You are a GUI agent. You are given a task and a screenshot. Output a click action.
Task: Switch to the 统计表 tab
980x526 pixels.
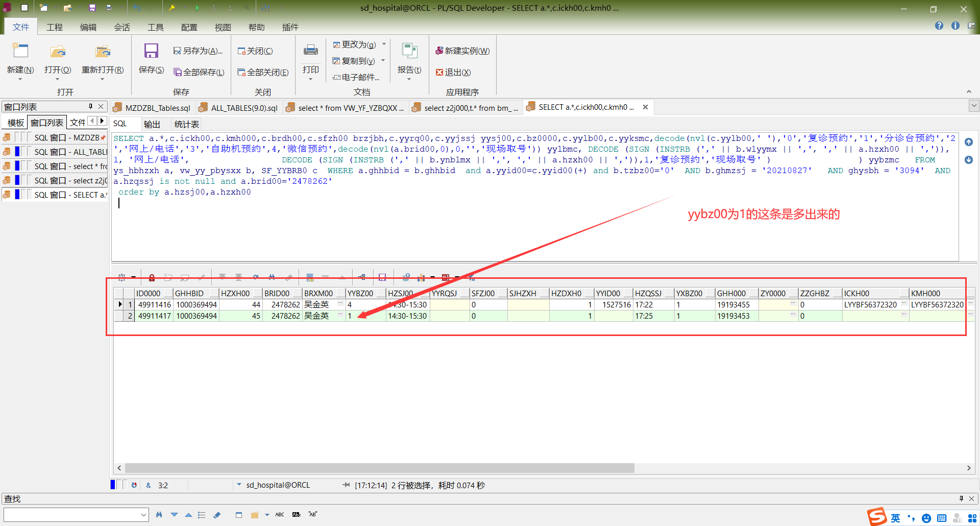186,124
